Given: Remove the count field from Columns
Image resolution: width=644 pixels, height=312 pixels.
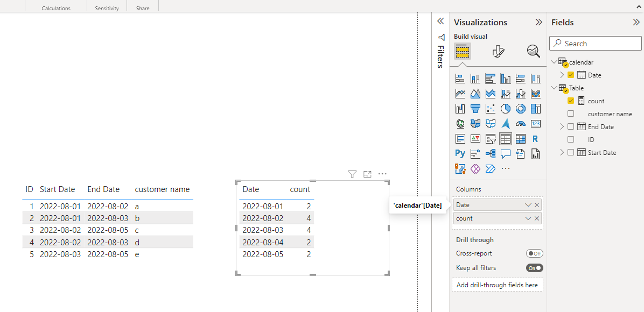Looking at the screenshot, I should click(x=537, y=218).
